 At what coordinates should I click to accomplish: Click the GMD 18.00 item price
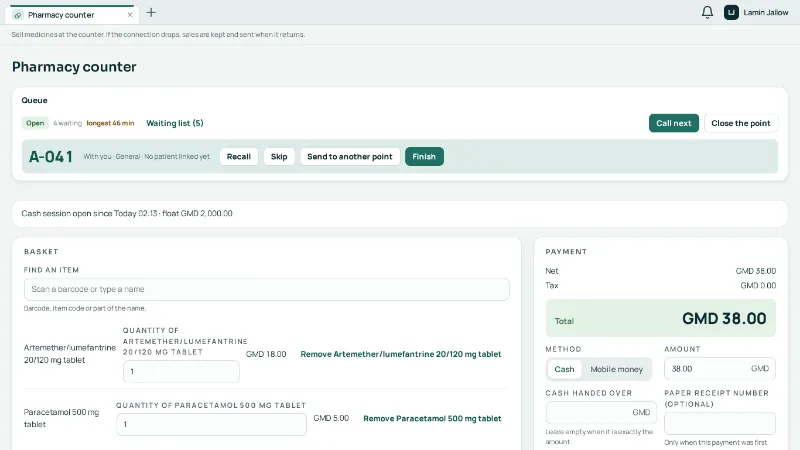(266, 354)
